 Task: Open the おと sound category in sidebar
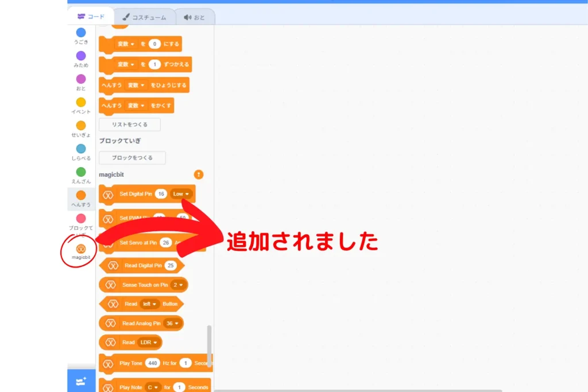pos(81,79)
